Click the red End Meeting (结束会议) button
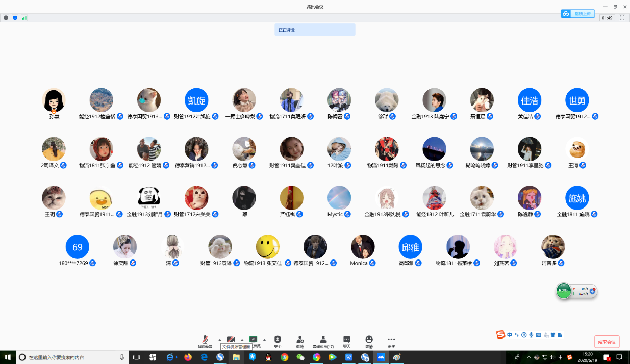Viewport: 630px width, 364px height. coord(607,342)
